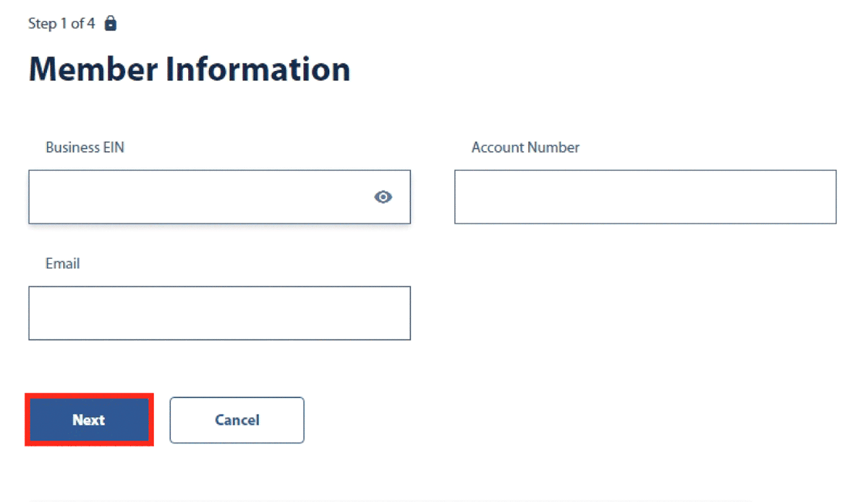Select the Account Number label text
The image size is (868, 502).
[525, 147]
